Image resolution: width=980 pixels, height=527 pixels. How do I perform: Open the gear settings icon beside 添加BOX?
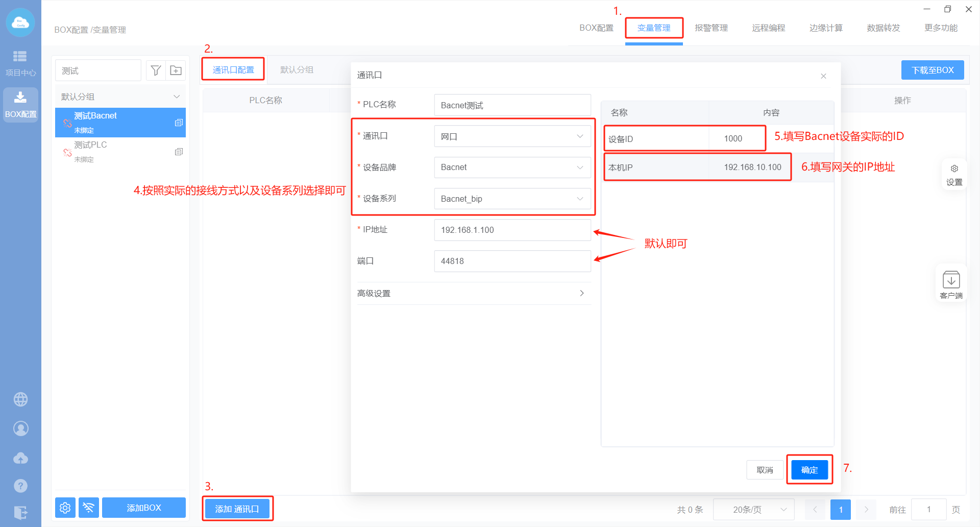point(65,508)
